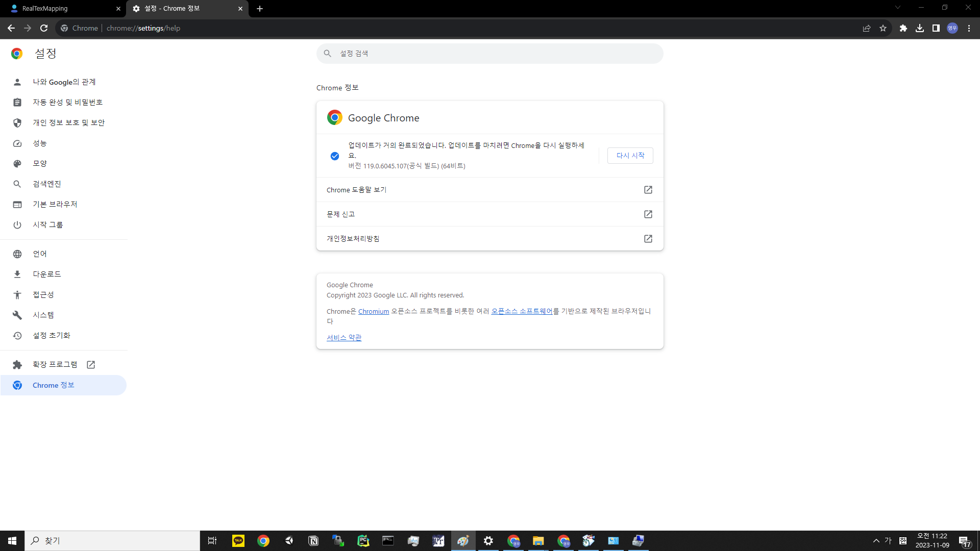980x551 pixels.
Task: Select 성능 in settings sidebar
Action: [x=40, y=143]
